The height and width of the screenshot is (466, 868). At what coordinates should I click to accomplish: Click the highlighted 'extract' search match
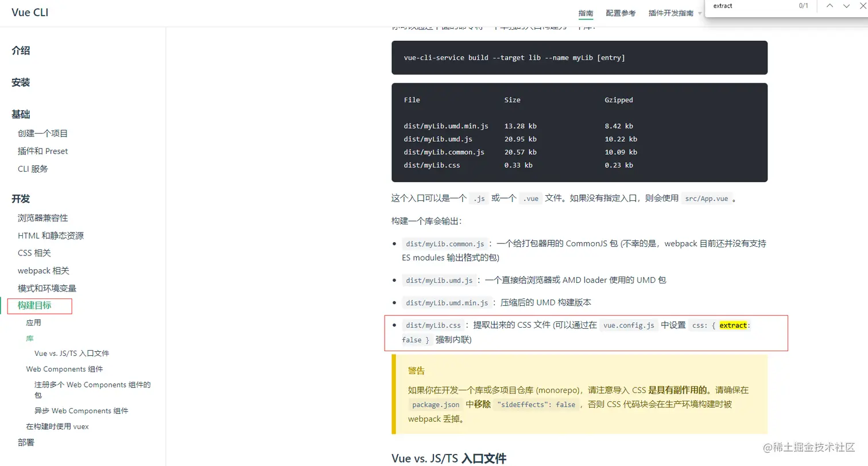(733, 325)
